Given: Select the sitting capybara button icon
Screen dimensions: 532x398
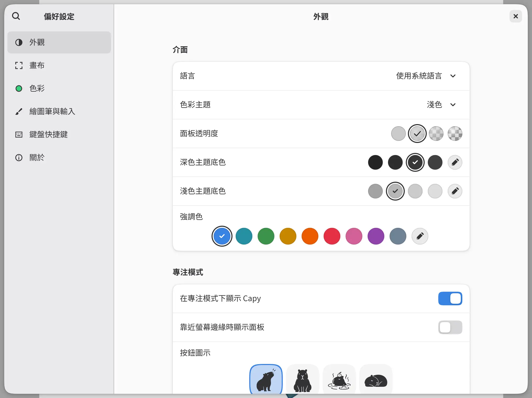Looking at the screenshot, I should click(266, 379).
